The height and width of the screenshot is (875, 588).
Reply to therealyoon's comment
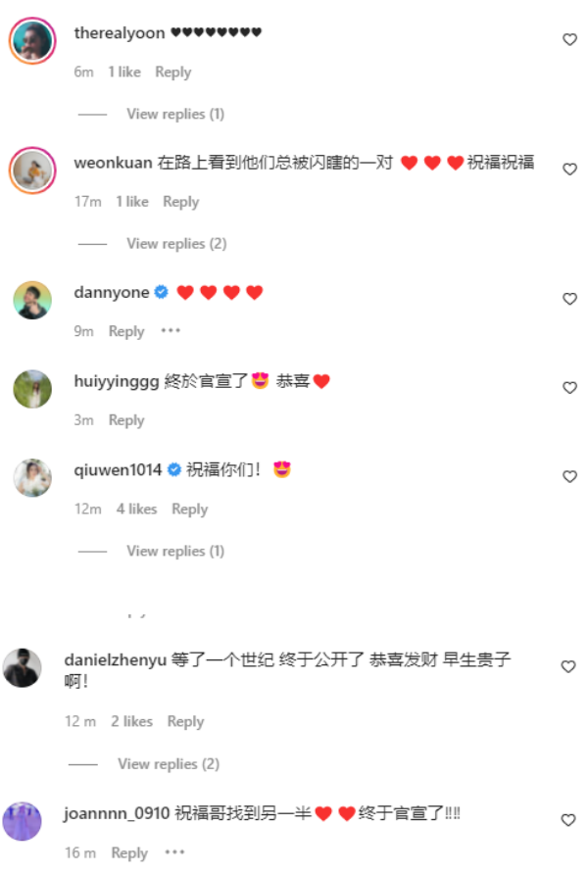pyautogui.click(x=172, y=72)
